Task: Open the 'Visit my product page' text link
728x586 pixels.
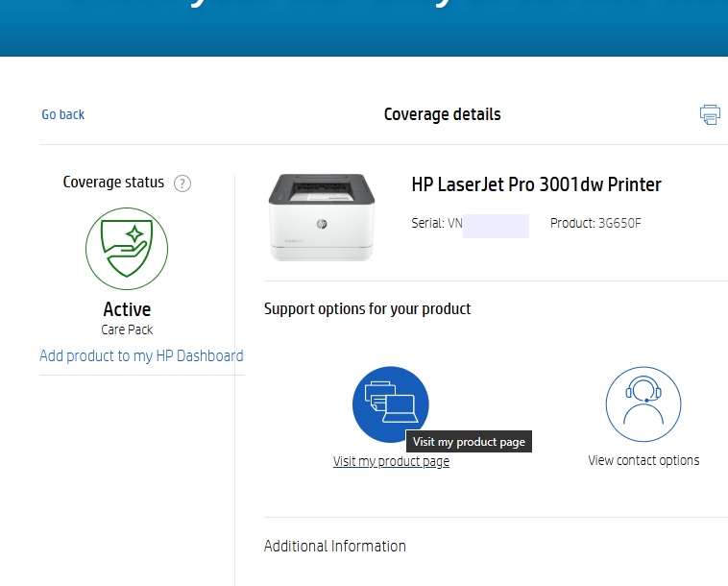Action: [391, 461]
